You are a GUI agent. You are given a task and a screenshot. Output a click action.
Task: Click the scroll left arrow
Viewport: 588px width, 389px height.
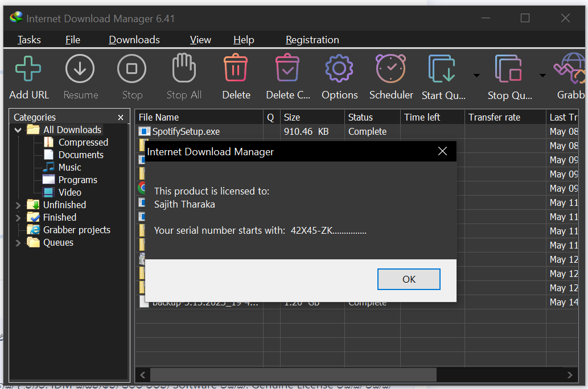pos(142,375)
